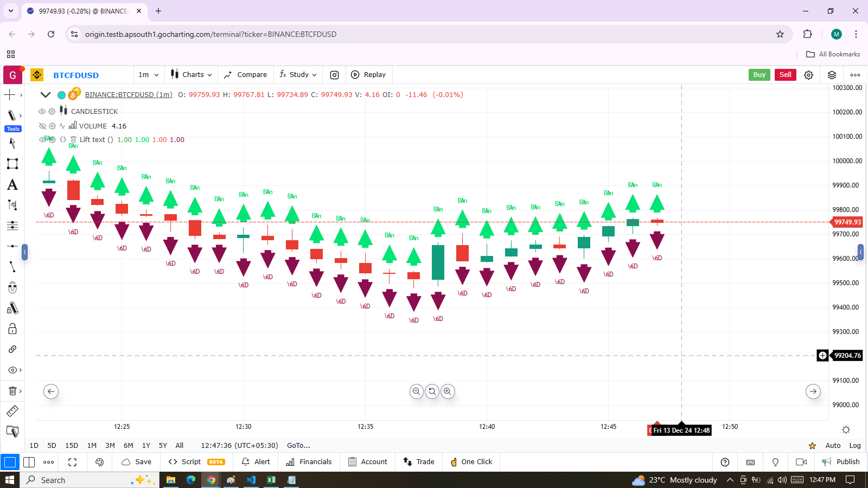Select the rectangle shape tool
The image size is (868, 488).
[x=12, y=164]
